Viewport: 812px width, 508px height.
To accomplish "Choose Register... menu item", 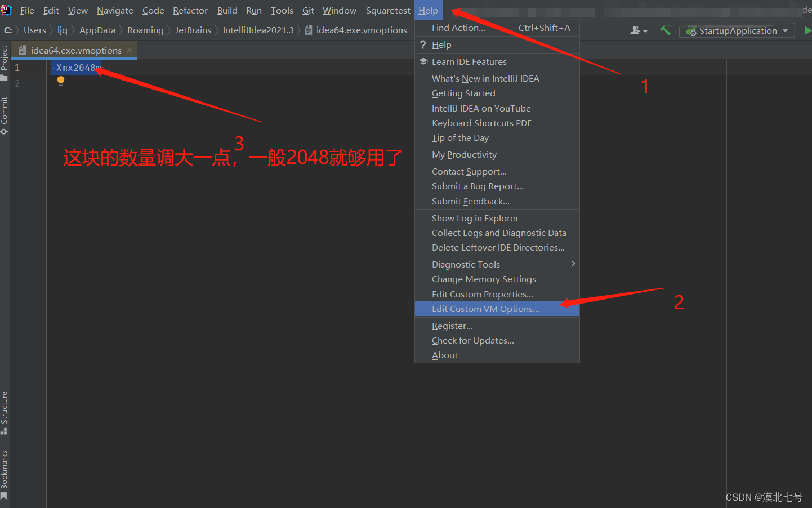I will click(497, 326).
